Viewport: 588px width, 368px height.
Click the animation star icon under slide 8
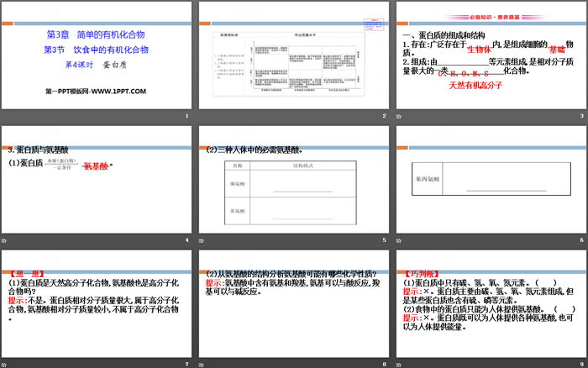[x=202, y=365]
